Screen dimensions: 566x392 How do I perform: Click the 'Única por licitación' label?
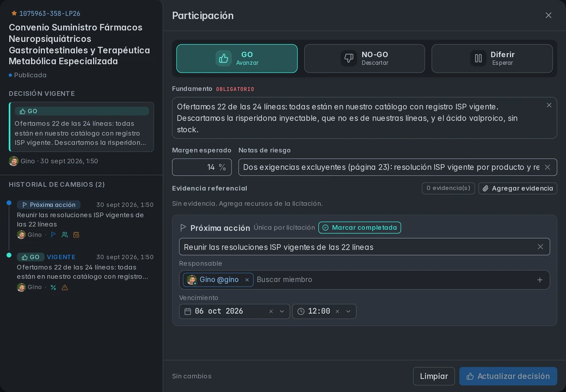point(284,228)
